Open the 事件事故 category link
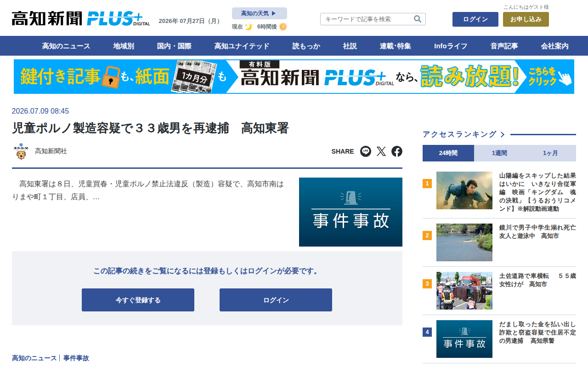 pyautogui.click(x=76, y=358)
